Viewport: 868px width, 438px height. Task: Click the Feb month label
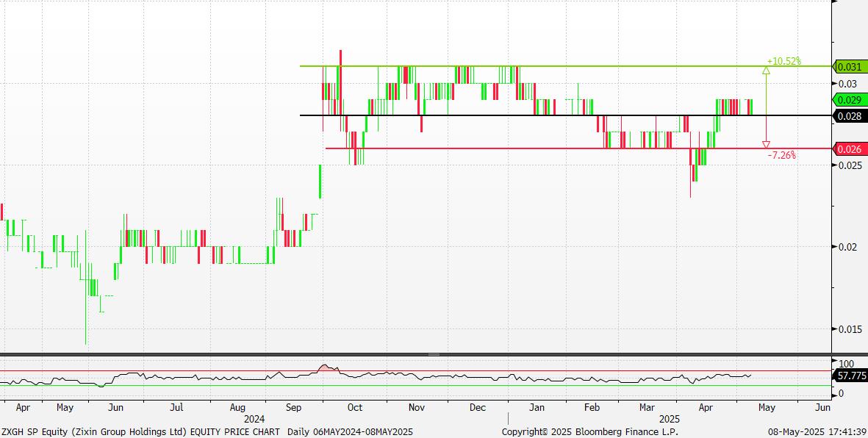[592, 408]
